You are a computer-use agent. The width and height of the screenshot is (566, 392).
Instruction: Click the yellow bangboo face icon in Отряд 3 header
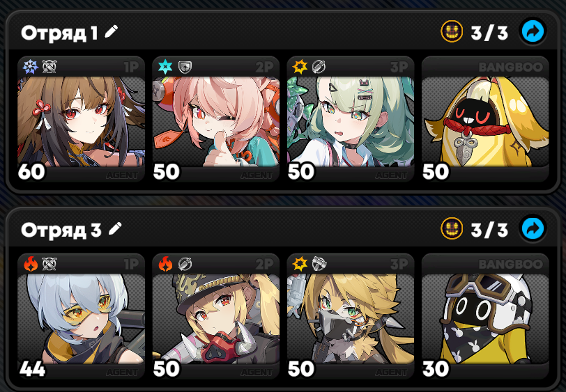(452, 228)
